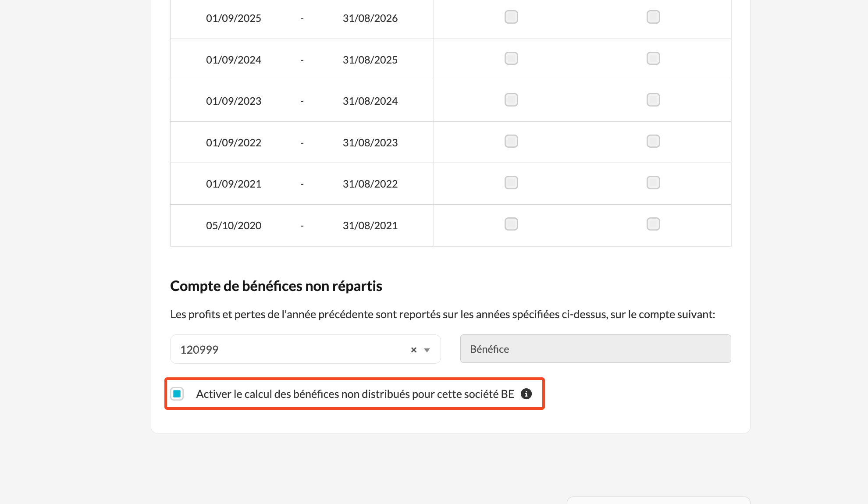Check second checkbox for 01/09/2021 period
Viewport: 868px width, 504px height.
click(x=653, y=183)
